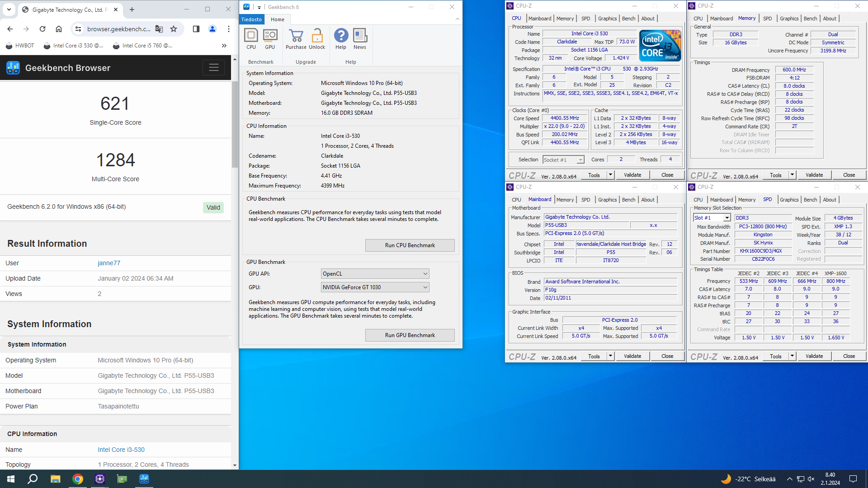The height and width of the screenshot is (488, 868).
Task: Click the Chrome address bar
Action: pyautogui.click(x=118, y=29)
